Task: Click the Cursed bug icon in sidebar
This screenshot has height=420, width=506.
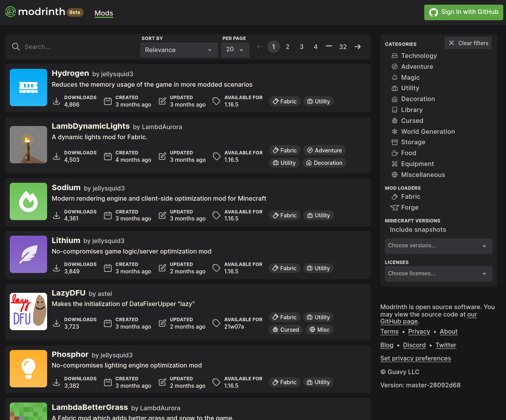Action: 395,121
